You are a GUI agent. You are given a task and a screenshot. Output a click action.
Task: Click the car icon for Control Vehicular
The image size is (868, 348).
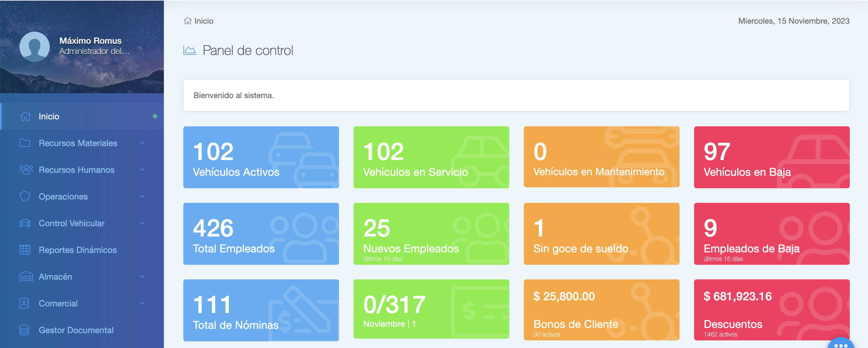click(x=25, y=223)
